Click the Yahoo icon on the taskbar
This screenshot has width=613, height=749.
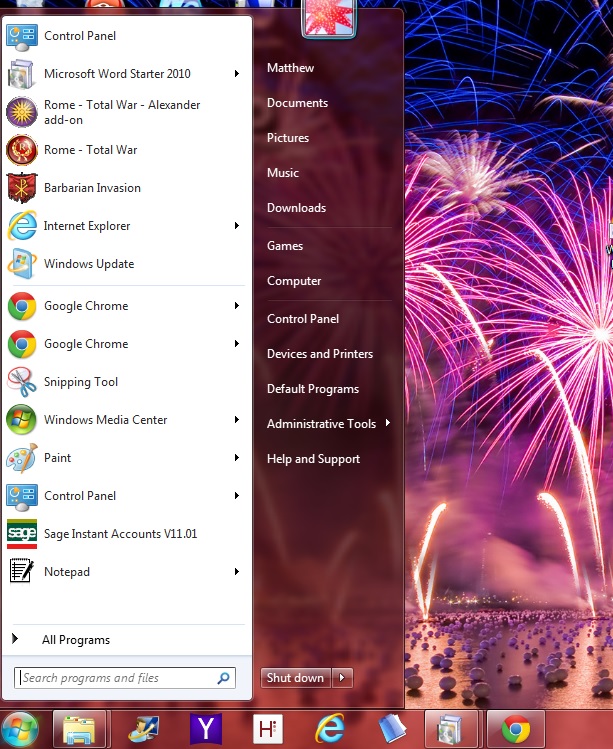pos(206,730)
